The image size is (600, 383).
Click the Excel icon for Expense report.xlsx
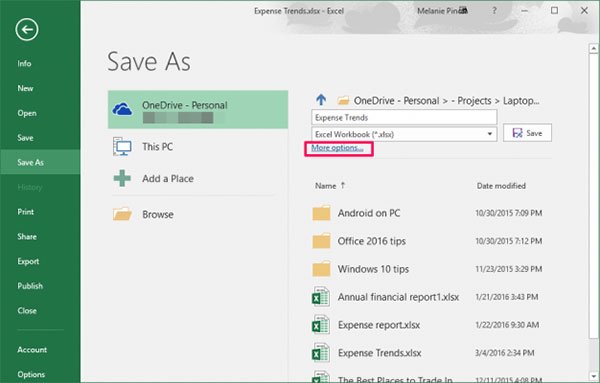[321, 325]
